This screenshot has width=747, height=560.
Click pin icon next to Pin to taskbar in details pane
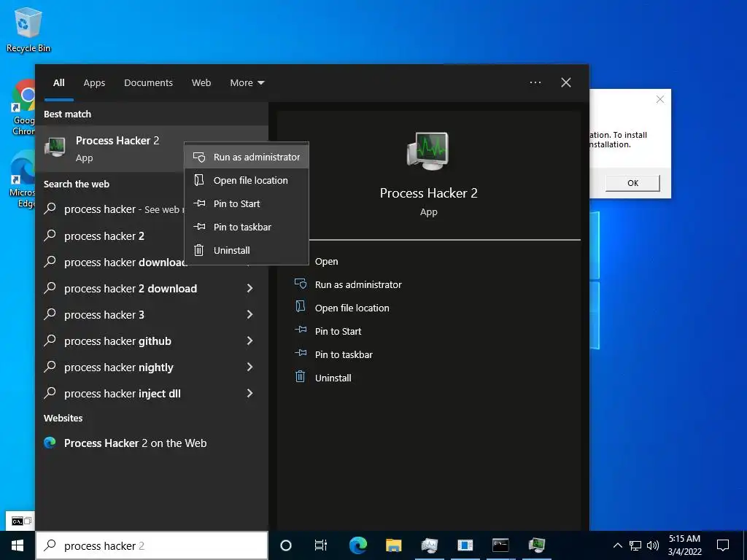click(x=301, y=353)
